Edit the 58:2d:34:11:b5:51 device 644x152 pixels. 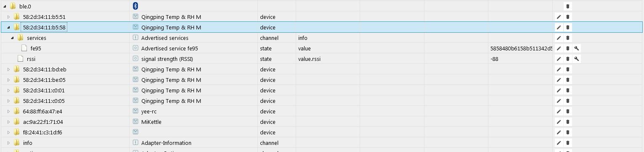[x=559, y=17]
